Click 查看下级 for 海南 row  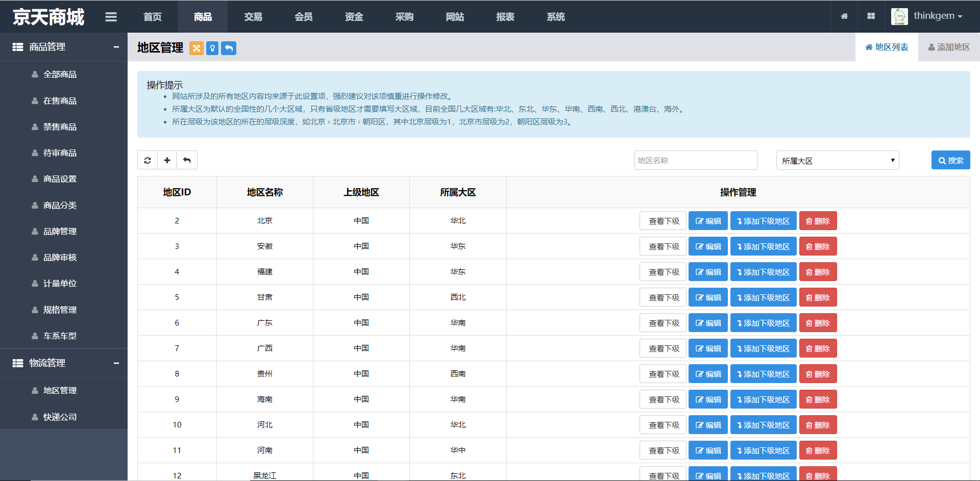pos(663,399)
